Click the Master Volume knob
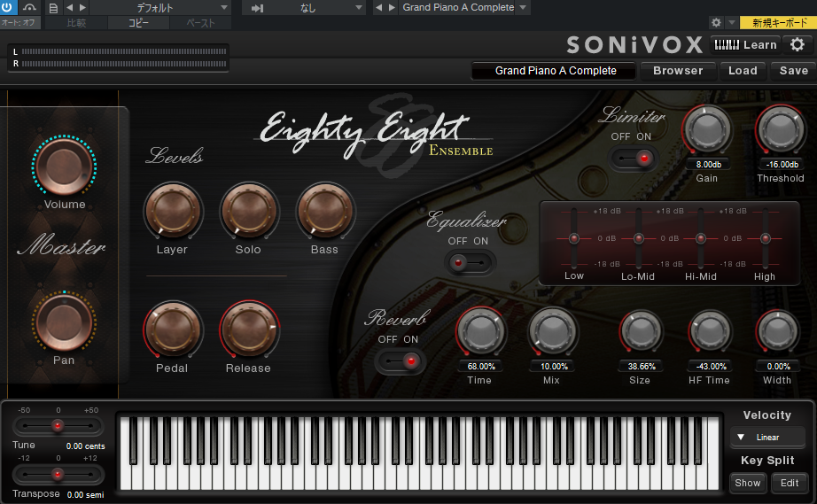Viewport: 817px width, 504px height. [x=64, y=167]
